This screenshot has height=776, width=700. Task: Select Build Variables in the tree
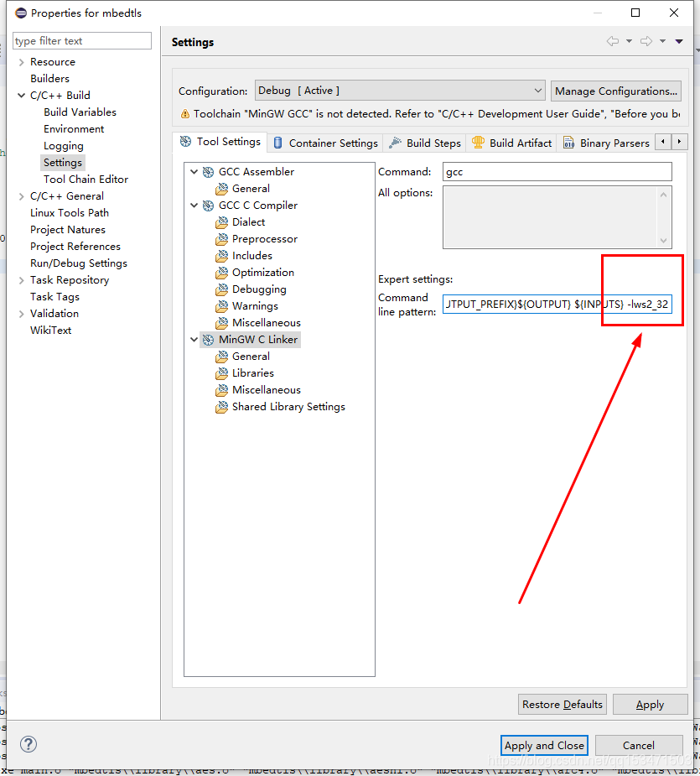point(80,112)
